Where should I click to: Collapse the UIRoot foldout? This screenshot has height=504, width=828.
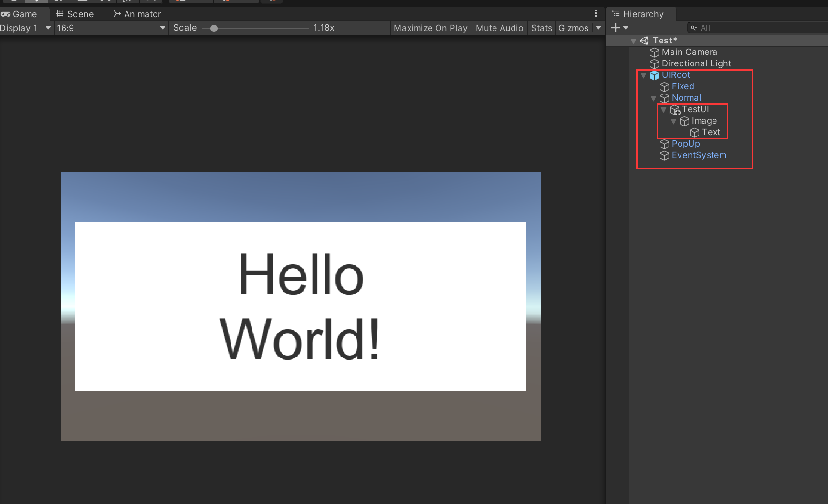pyautogui.click(x=643, y=75)
